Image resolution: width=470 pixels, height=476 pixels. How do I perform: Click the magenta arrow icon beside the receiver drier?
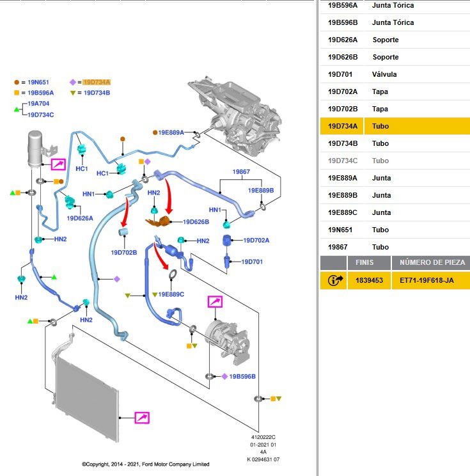(x=59, y=164)
